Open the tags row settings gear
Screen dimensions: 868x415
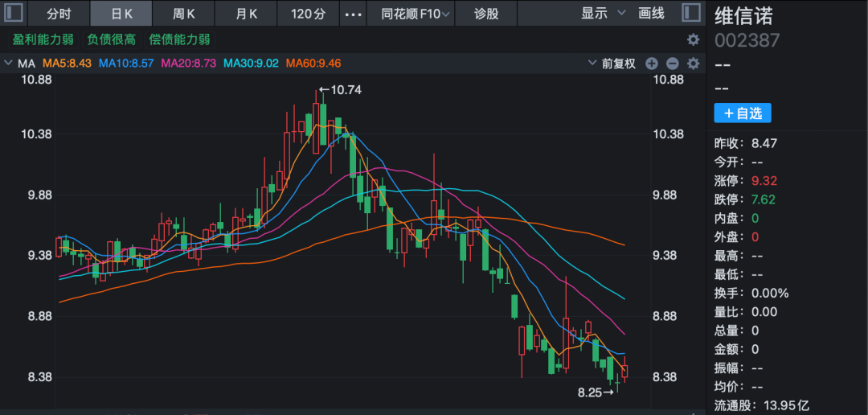point(693,39)
